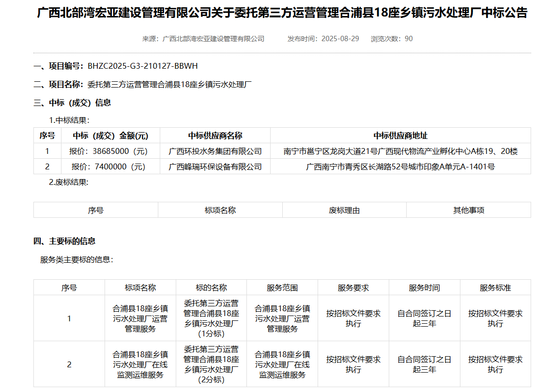Click the publish date 2025-08-29
Viewport: 550px width, 392px height.
click(340, 39)
